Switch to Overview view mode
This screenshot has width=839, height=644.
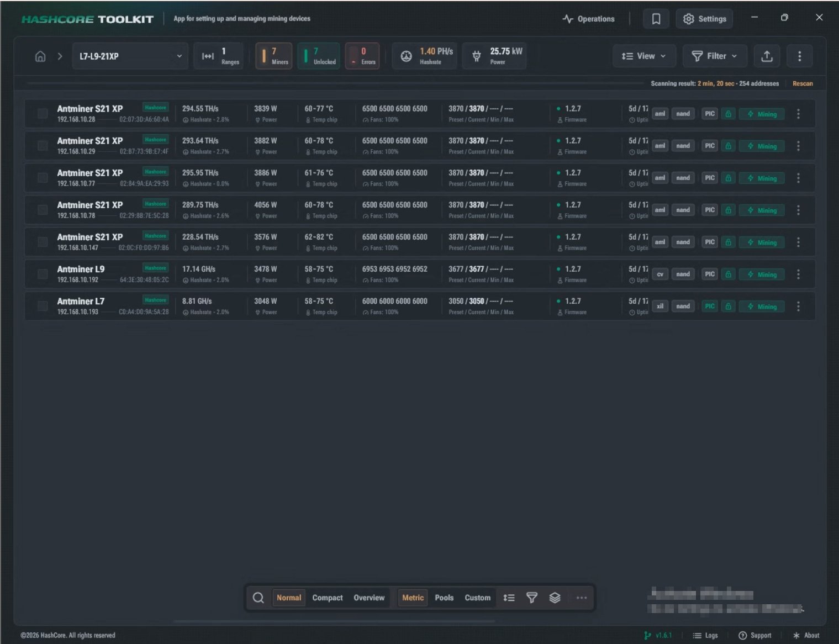(x=369, y=598)
